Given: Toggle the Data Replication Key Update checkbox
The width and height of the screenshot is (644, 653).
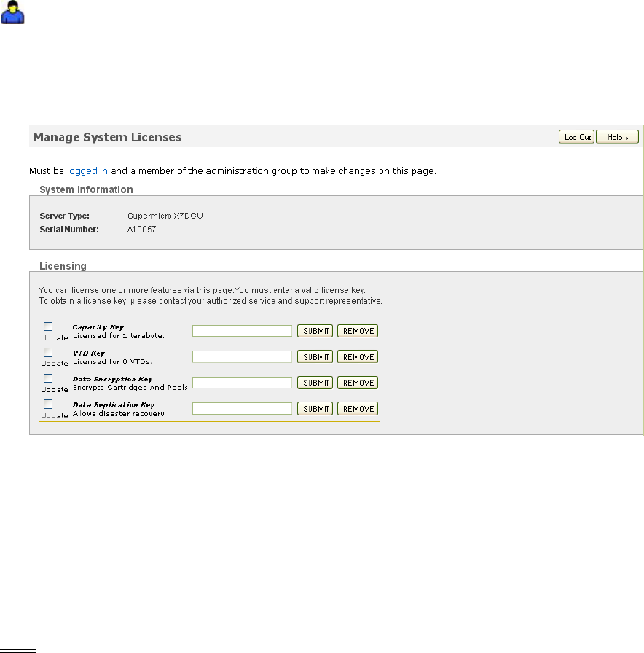Looking at the screenshot, I should (48, 404).
